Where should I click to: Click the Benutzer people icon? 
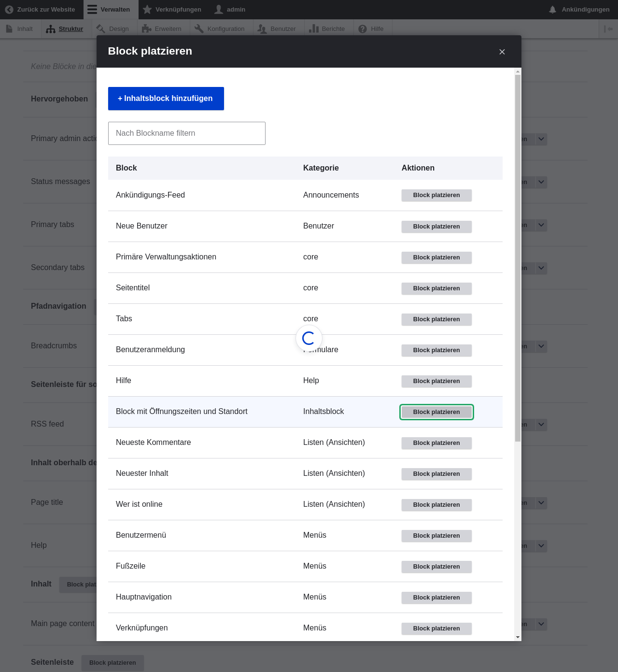click(262, 29)
